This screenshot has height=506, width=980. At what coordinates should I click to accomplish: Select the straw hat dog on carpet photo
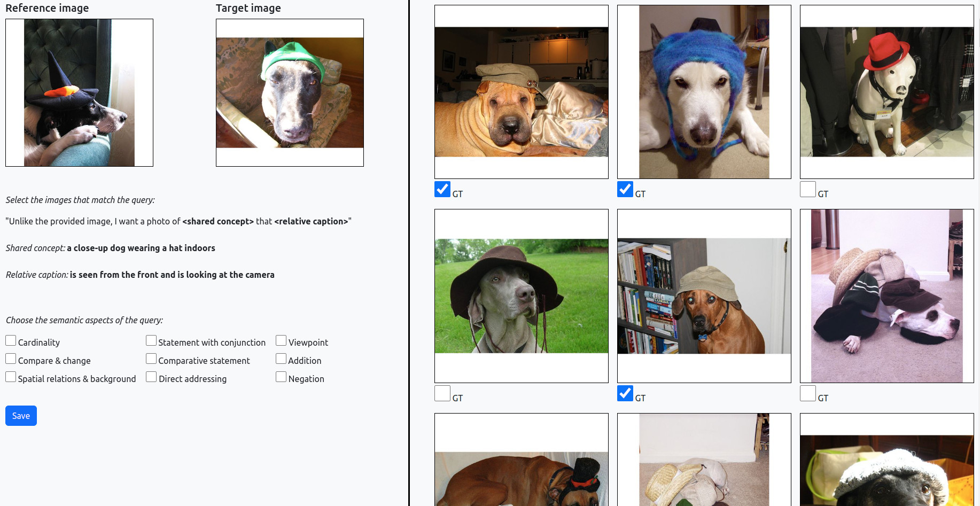coord(704,460)
